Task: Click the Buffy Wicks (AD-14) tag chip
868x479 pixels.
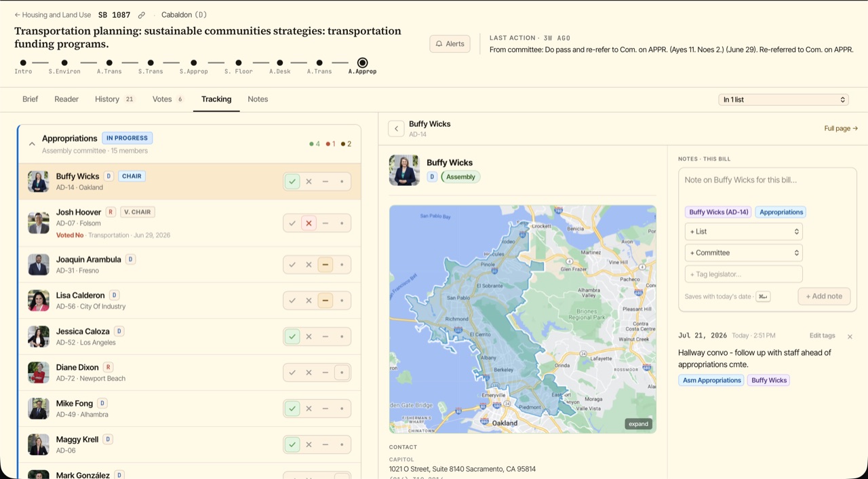Action: click(x=719, y=212)
